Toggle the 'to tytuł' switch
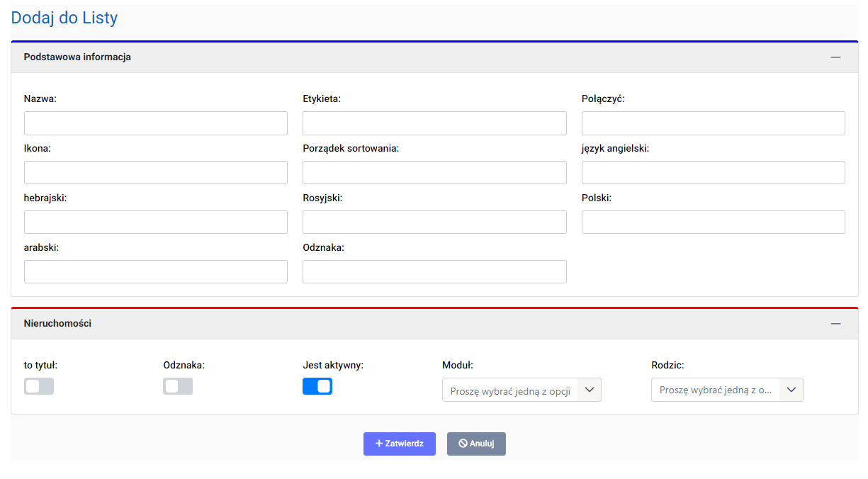Viewport: 868px width, 479px height. click(x=39, y=386)
